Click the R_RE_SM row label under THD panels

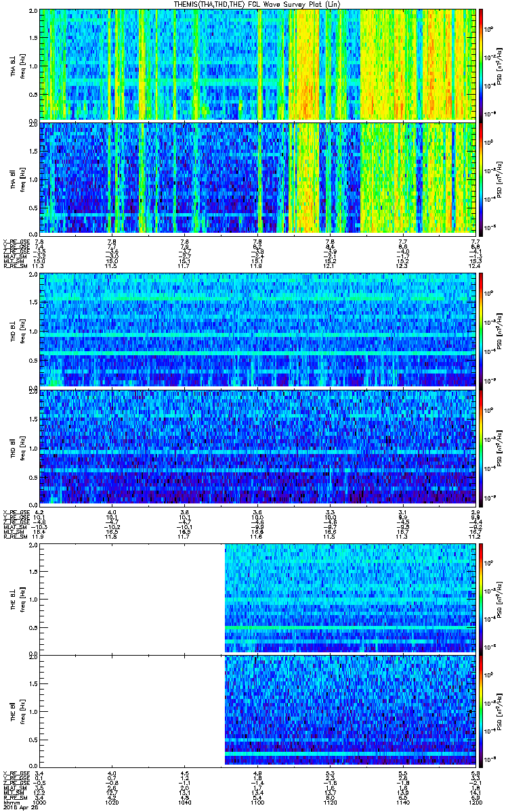14,537
